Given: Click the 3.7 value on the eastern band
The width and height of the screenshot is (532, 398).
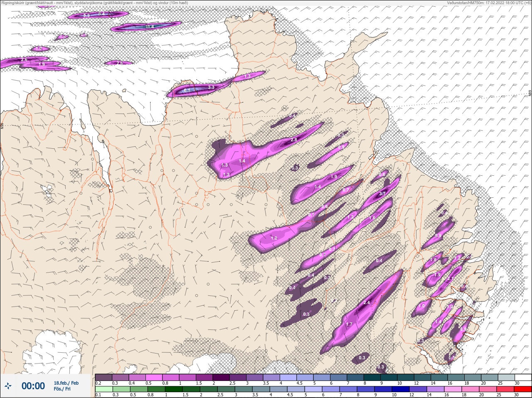Looking at the screenshot, I should [x=383, y=194].
